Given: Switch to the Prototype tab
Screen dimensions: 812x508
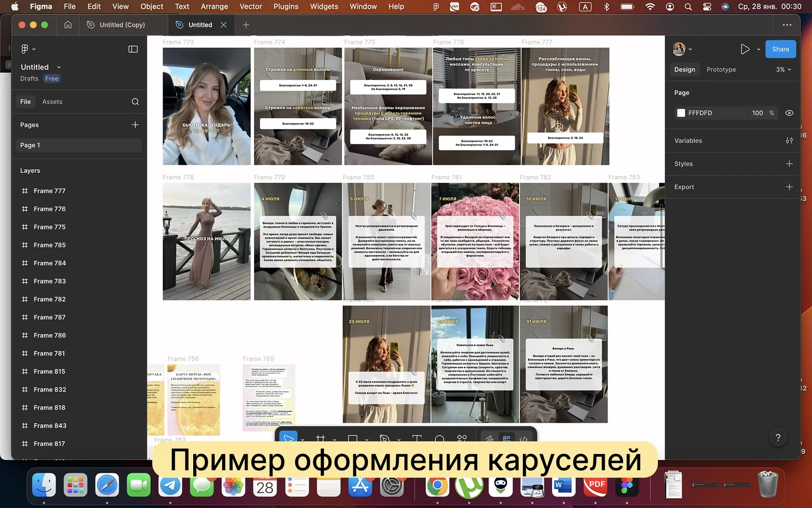Looking at the screenshot, I should pos(721,69).
